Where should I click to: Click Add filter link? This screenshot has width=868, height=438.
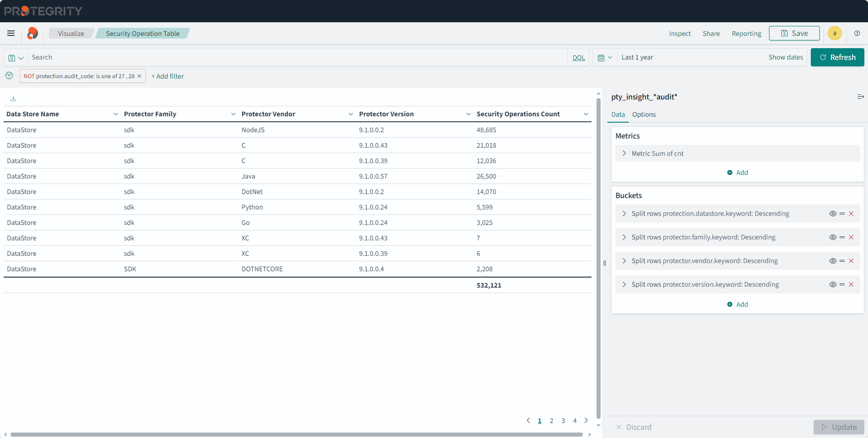coord(168,76)
